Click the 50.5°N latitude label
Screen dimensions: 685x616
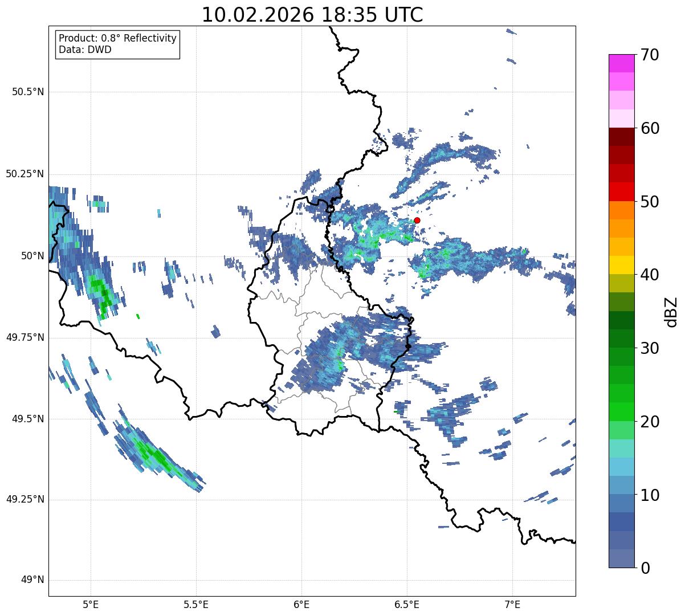pos(28,92)
